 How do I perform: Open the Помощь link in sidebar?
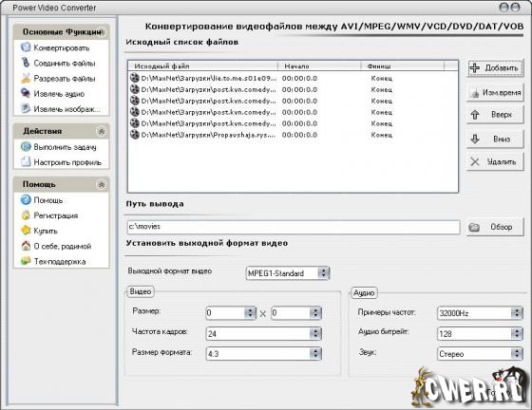pyautogui.click(x=48, y=200)
